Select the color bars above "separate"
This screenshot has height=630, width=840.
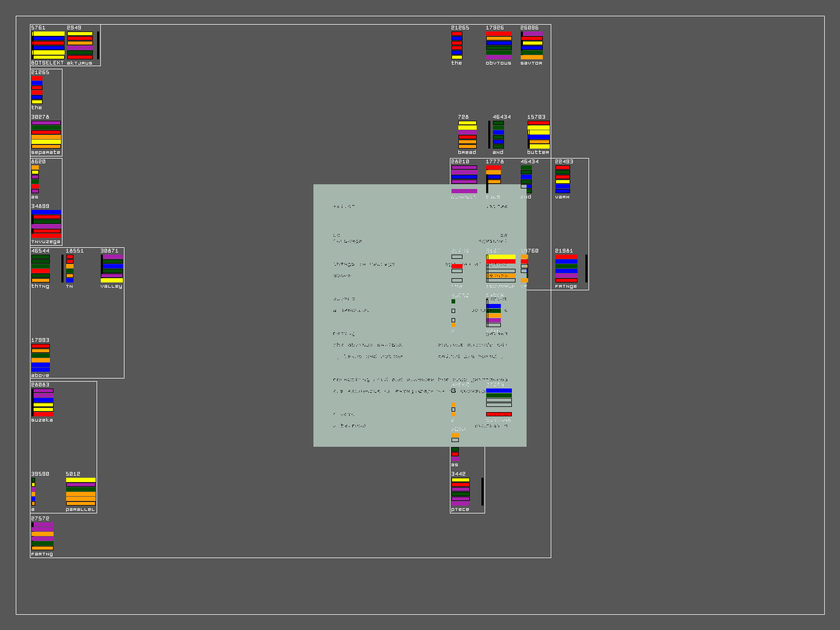tap(46, 134)
